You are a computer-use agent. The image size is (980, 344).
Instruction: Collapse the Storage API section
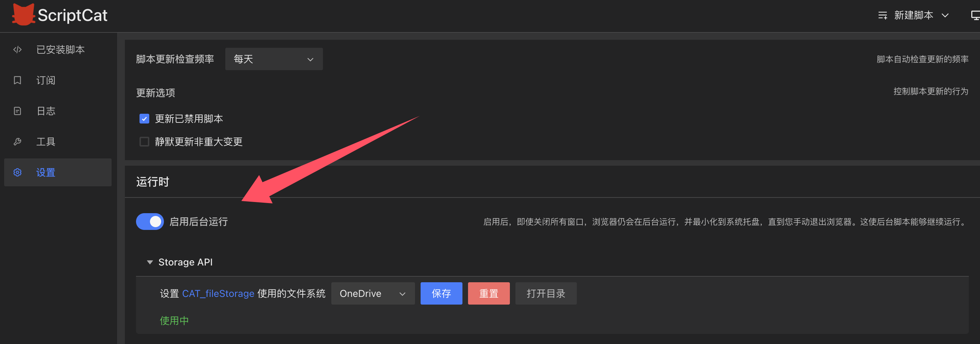pyautogui.click(x=150, y=262)
